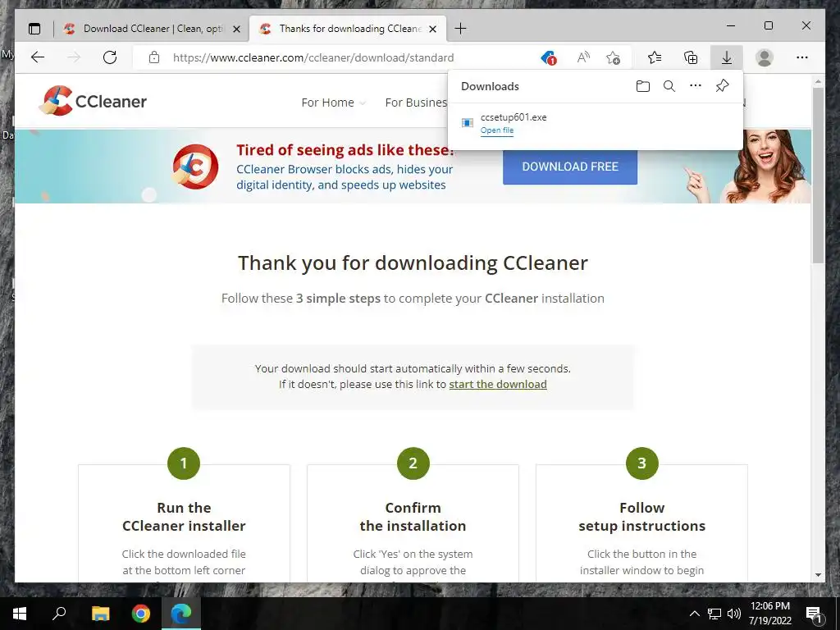Launch Google Chrome from taskbar
Image resolution: width=840 pixels, height=630 pixels.
click(141, 614)
